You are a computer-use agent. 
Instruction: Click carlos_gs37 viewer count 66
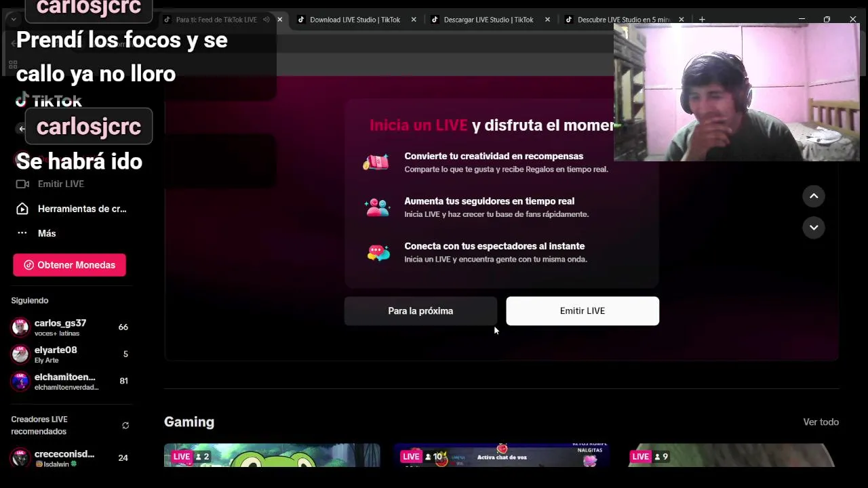pos(123,327)
